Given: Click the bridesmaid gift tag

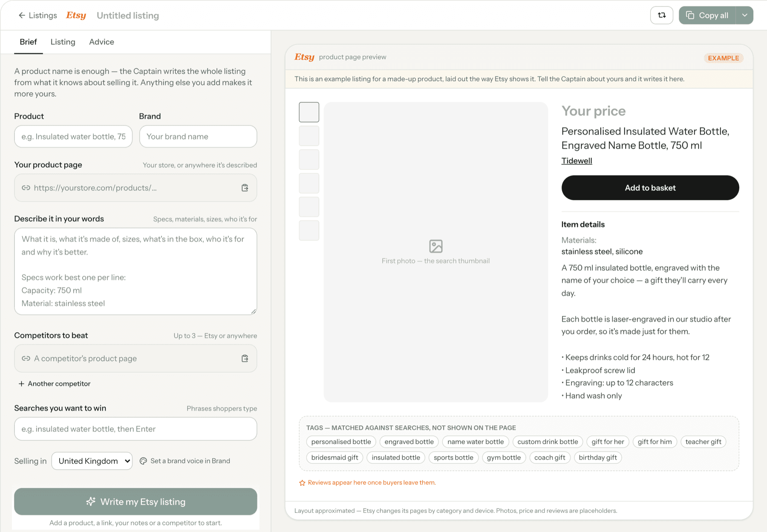Looking at the screenshot, I should click(334, 457).
